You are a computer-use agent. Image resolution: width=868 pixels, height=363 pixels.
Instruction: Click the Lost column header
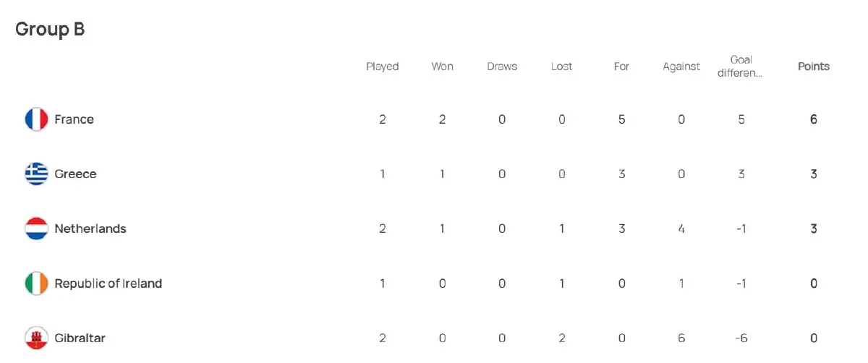pyautogui.click(x=561, y=67)
